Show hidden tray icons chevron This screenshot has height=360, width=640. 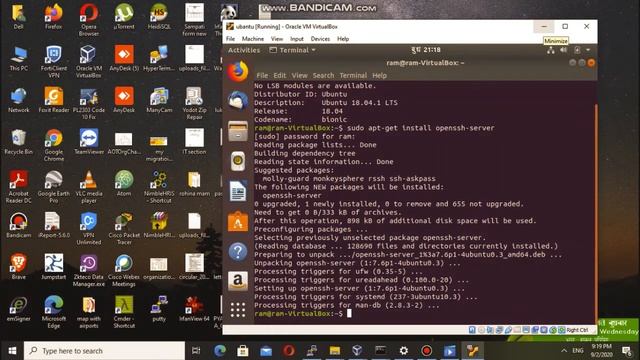564,351
